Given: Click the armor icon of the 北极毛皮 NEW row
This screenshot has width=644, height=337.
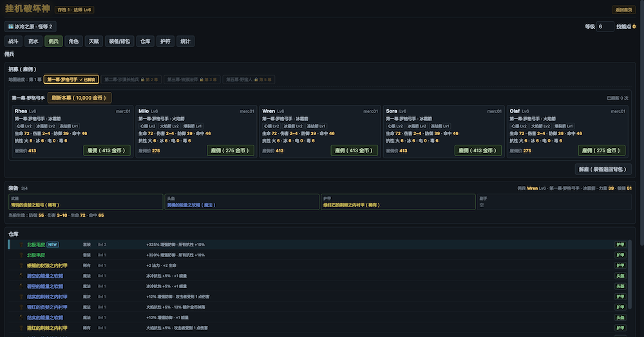Looking at the screenshot, I should 22,245.
